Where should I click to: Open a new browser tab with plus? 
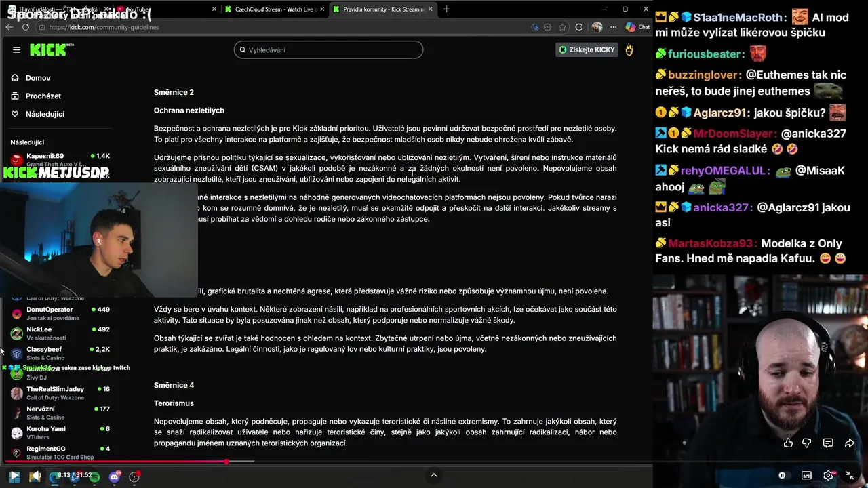(x=446, y=9)
